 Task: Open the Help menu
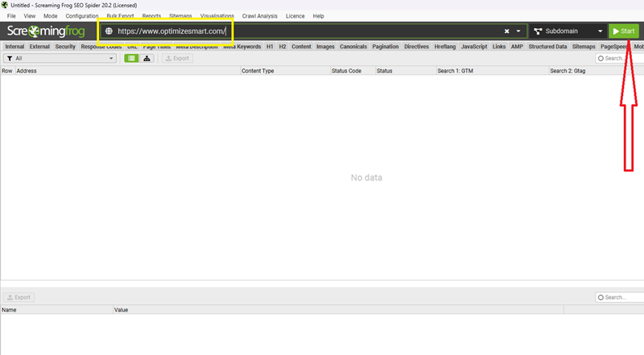318,16
